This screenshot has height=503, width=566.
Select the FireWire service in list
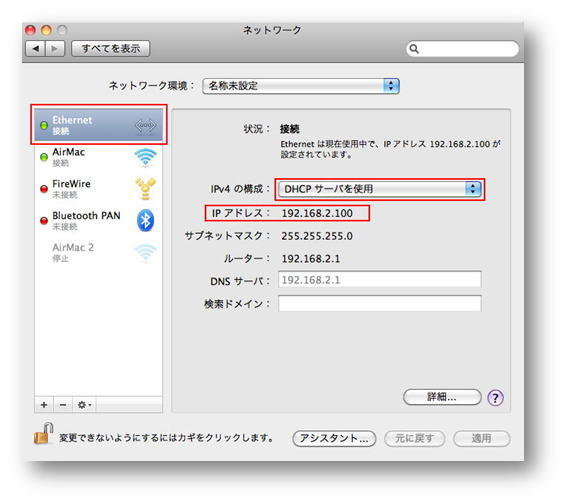pos(99,188)
